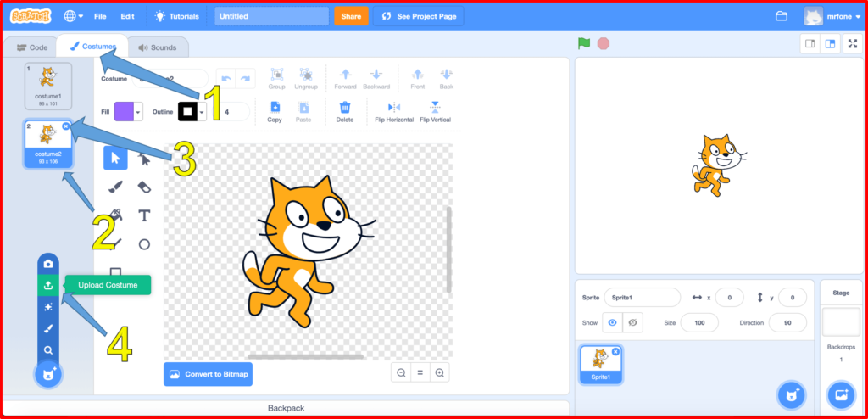This screenshot has width=868, height=419.
Task: Click Flip Horizontal
Action: click(x=394, y=111)
